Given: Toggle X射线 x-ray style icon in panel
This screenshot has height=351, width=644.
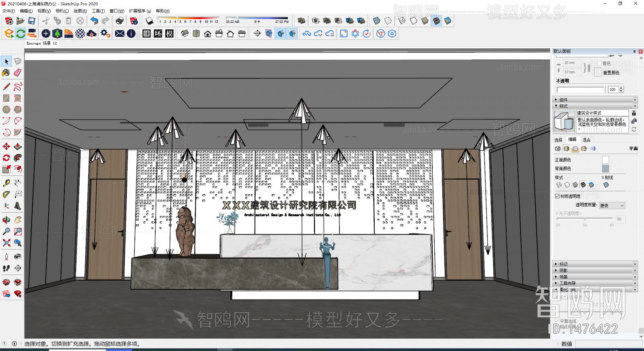Looking at the screenshot, I should [x=606, y=185].
